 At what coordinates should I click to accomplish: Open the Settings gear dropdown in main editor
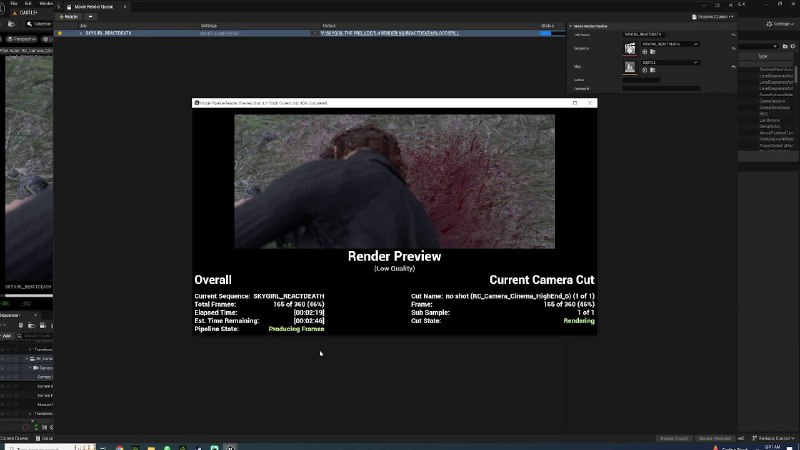[x=780, y=24]
